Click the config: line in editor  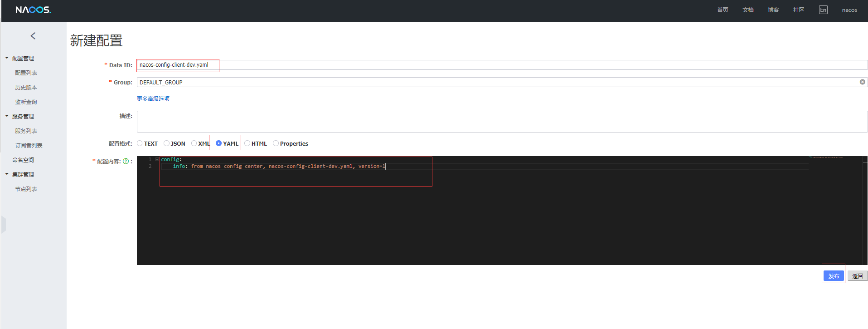click(x=171, y=160)
